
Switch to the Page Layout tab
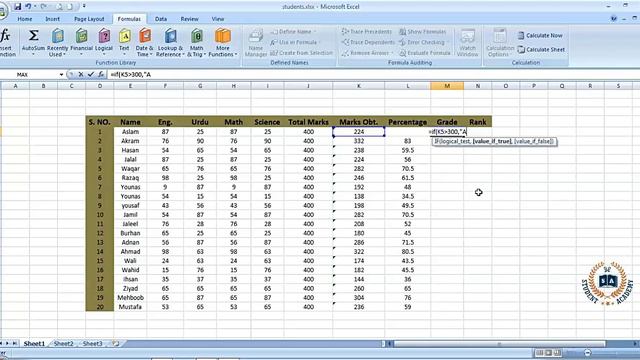89,19
